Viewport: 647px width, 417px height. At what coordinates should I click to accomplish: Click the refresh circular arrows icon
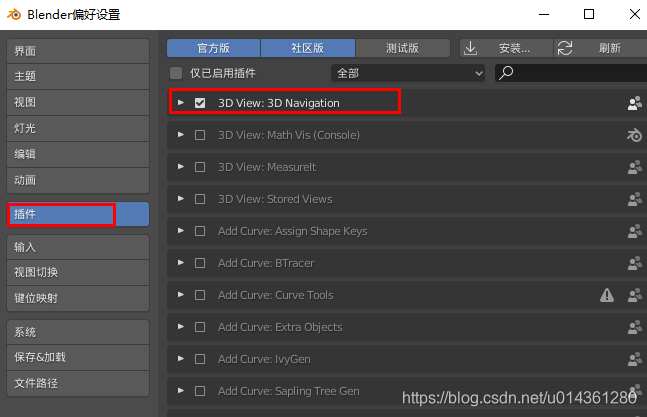565,48
